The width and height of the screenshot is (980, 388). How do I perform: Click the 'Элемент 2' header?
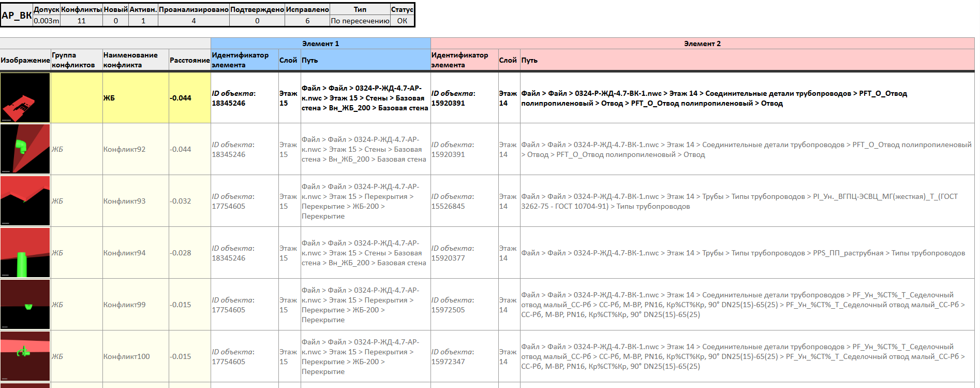click(702, 44)
